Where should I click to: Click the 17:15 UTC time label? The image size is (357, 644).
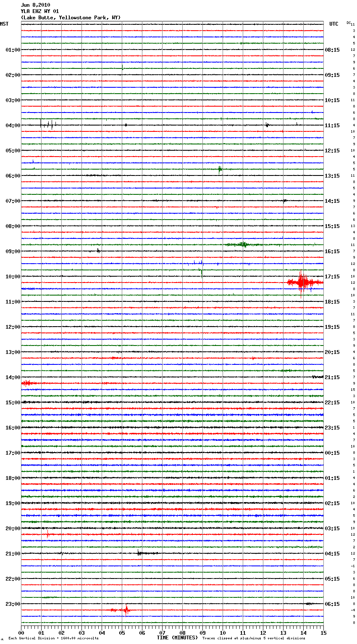click(332, 277)
